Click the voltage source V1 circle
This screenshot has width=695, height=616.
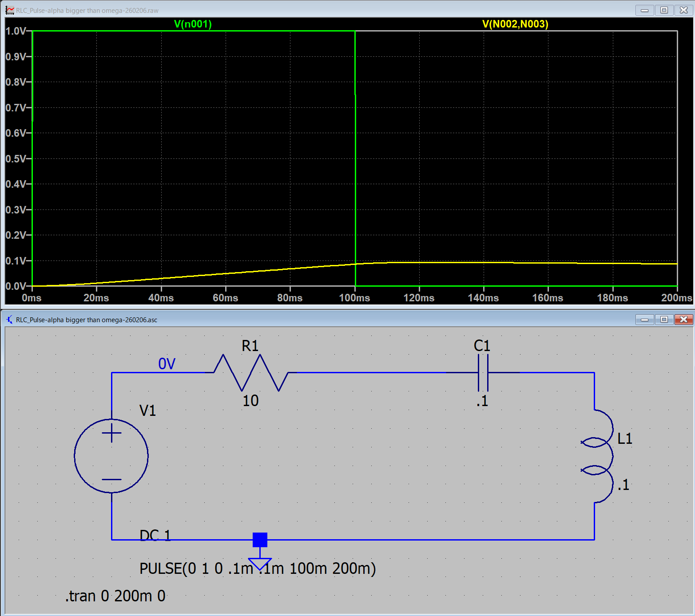[x=111, y=456]
